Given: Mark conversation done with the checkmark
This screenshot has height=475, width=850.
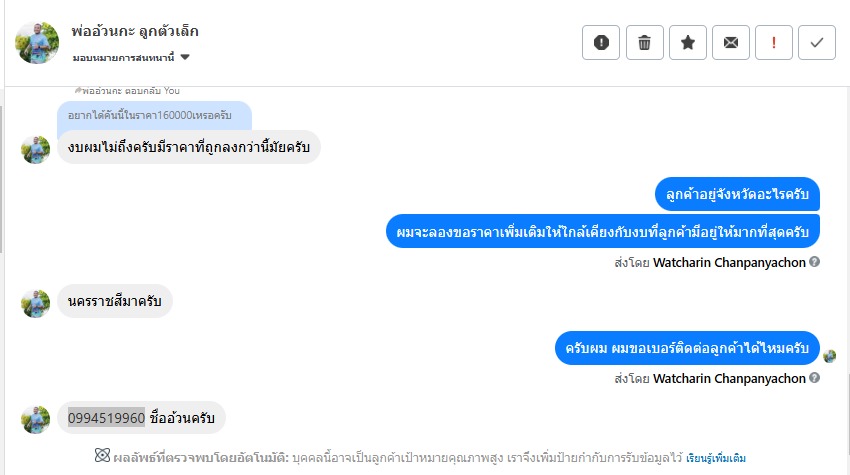Looking at the screenshot, I should 817,42.
